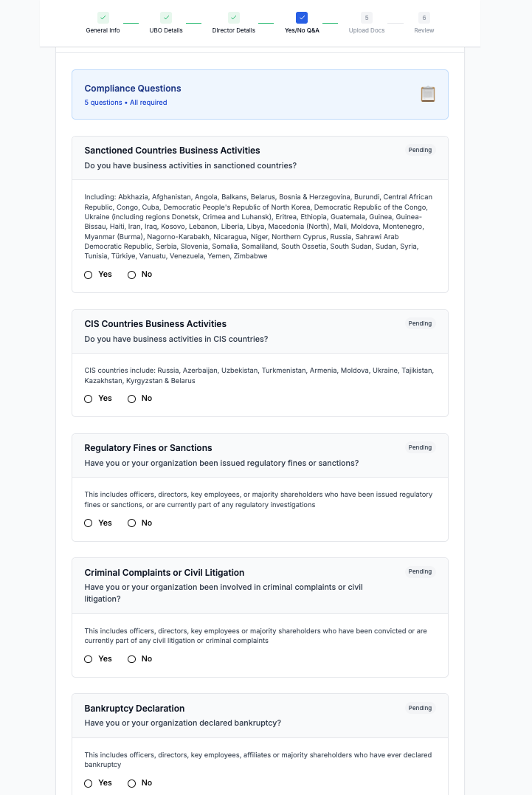Click the UBO Details step checkmark icon
Image resolution: width=532 pixels, height=795 pixels.
click(x=166, y=18)
